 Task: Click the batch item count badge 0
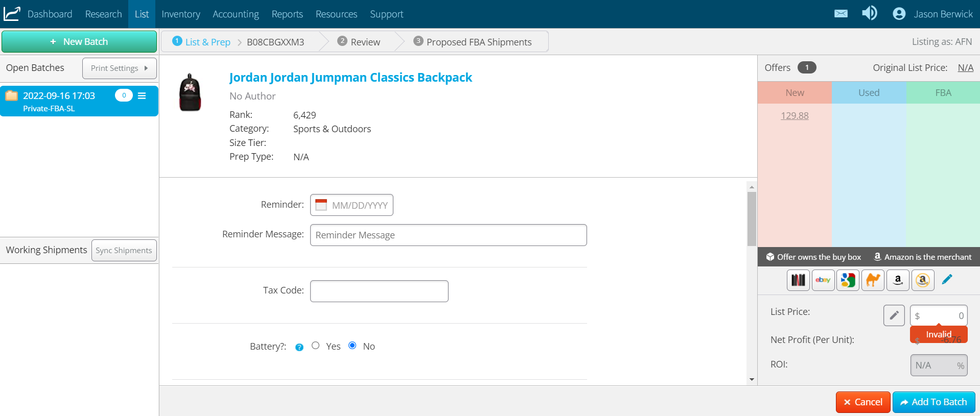(x=124, y=95)
